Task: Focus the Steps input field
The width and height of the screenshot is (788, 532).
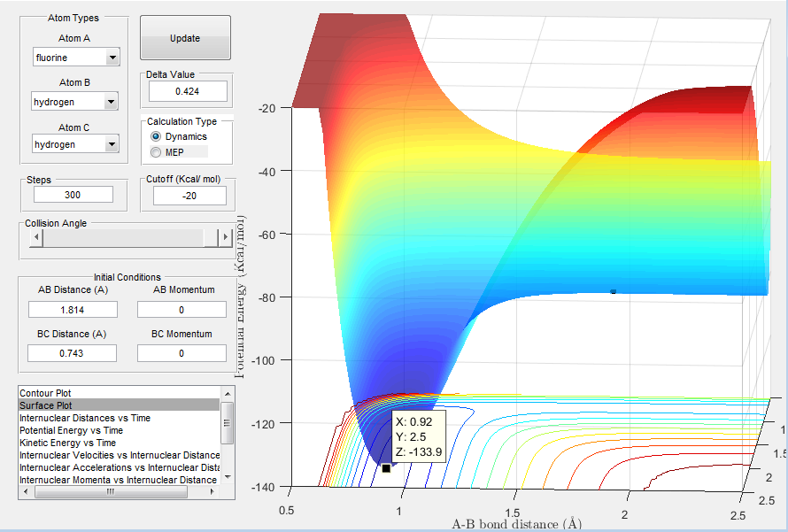Action: 74,195
